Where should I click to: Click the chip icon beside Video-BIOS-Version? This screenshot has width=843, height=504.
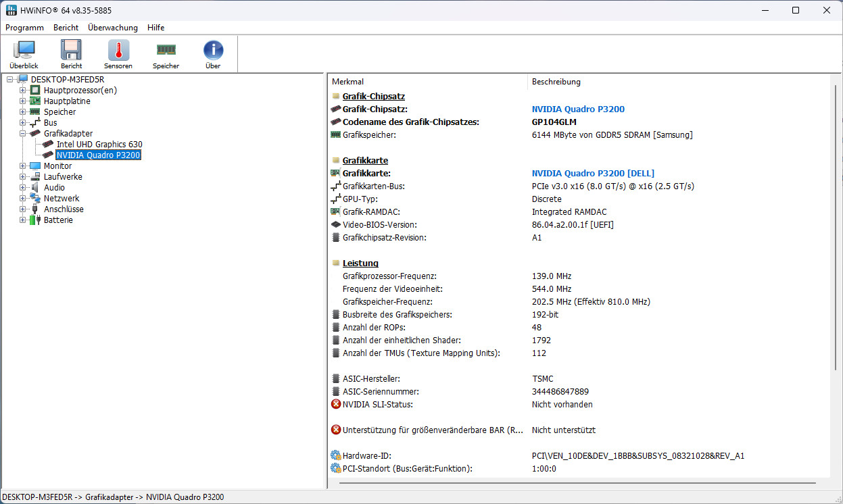pyautogui.click(x=336, y=225)
